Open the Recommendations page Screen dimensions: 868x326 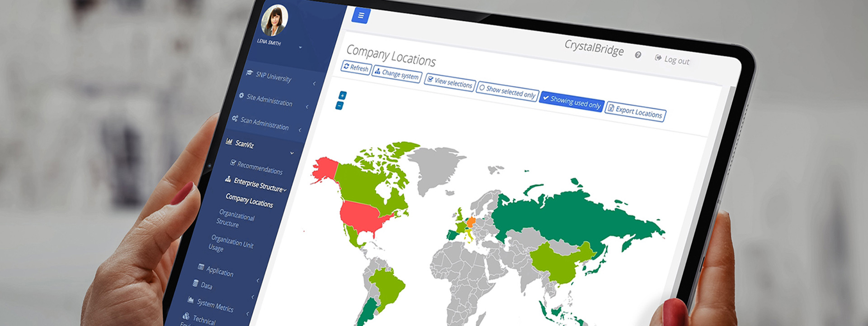[x=260, y=168]
